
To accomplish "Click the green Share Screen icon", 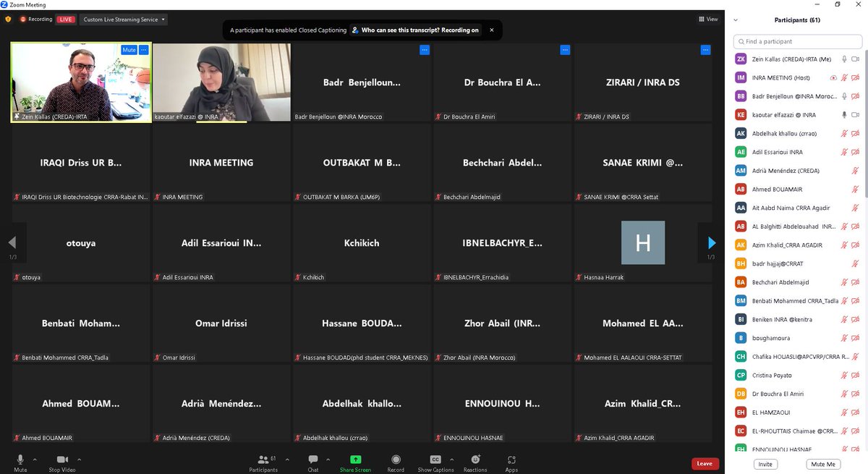I will coord(355,460).
